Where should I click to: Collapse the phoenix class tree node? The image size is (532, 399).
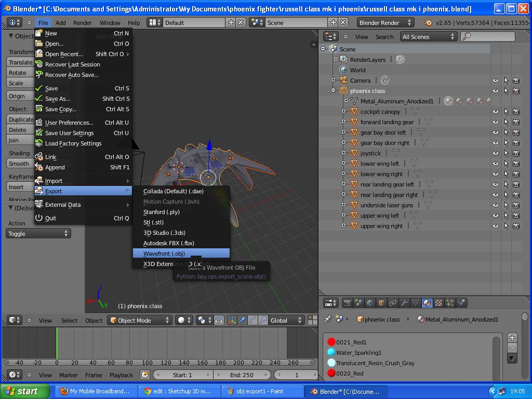pos(333,90)
